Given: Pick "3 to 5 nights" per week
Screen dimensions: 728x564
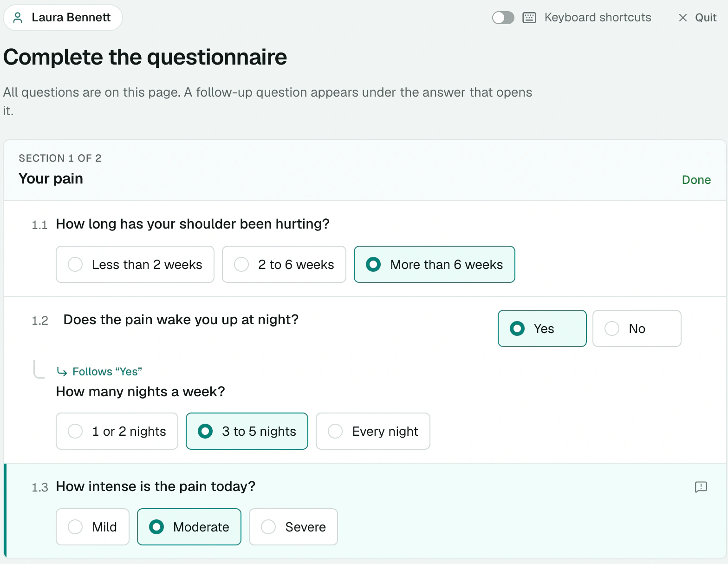Looking at the screenshot, I should coord(247,431).
